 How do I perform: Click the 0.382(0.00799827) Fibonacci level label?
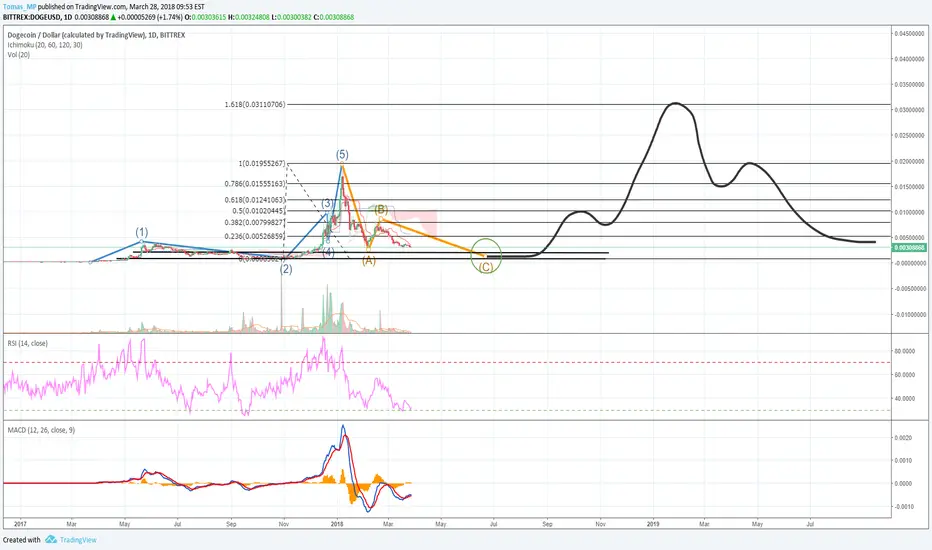tap(255, 222)
